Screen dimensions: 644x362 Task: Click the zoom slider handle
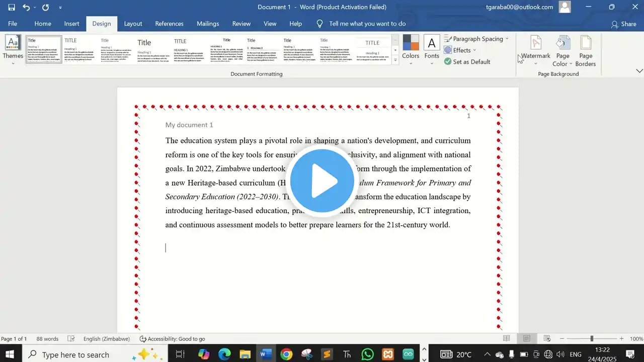tap(592, 339)
